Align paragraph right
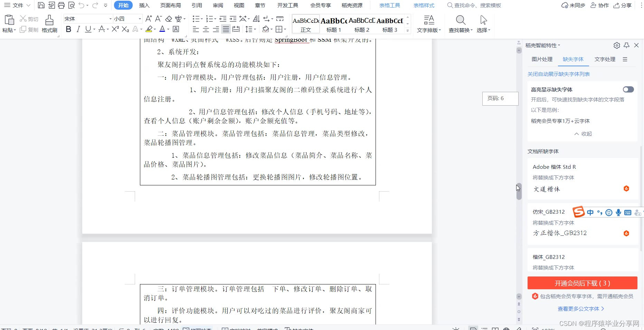The image size is (644, 330). [216, 29]
